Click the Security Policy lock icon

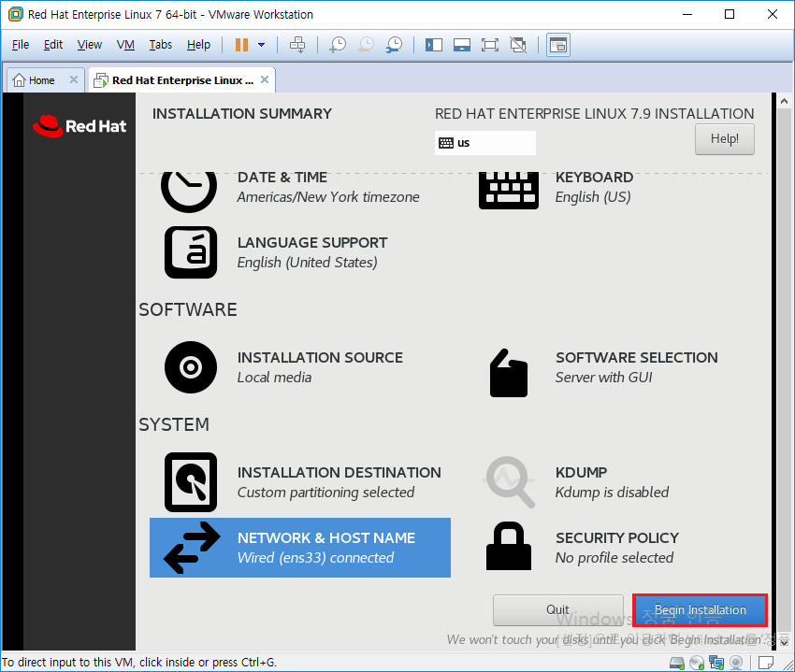(509, 546)
